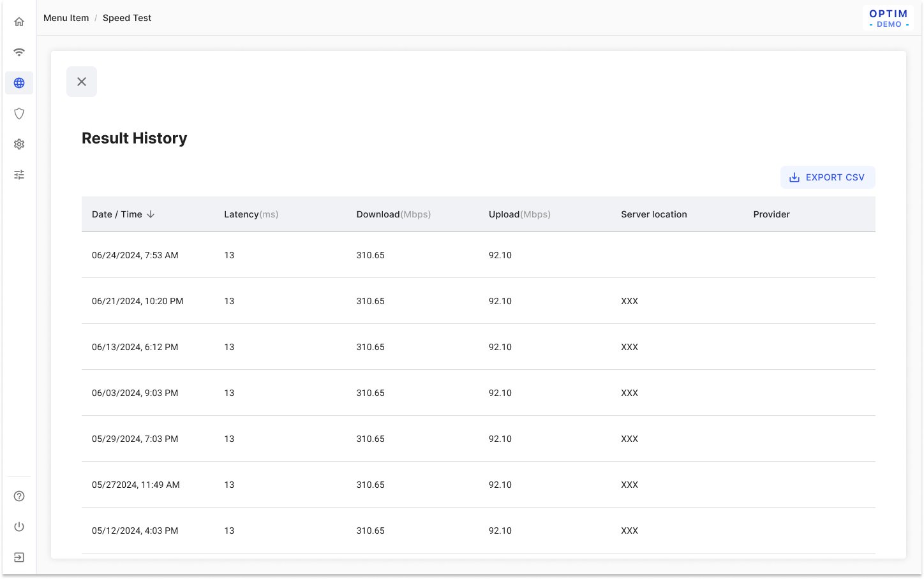Click XXX server location in 06/03/2024 row
924x579 pixels.
click(x=630, y=393)
